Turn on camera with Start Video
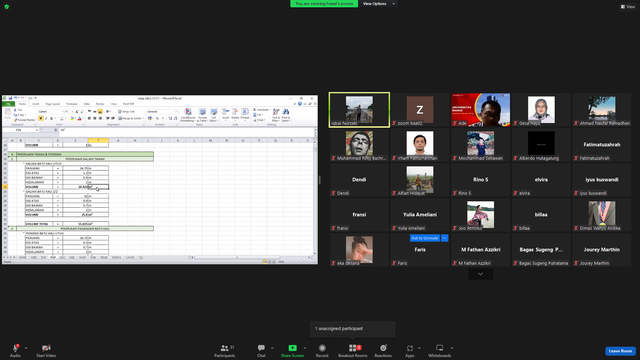 (x=46, y=350)
